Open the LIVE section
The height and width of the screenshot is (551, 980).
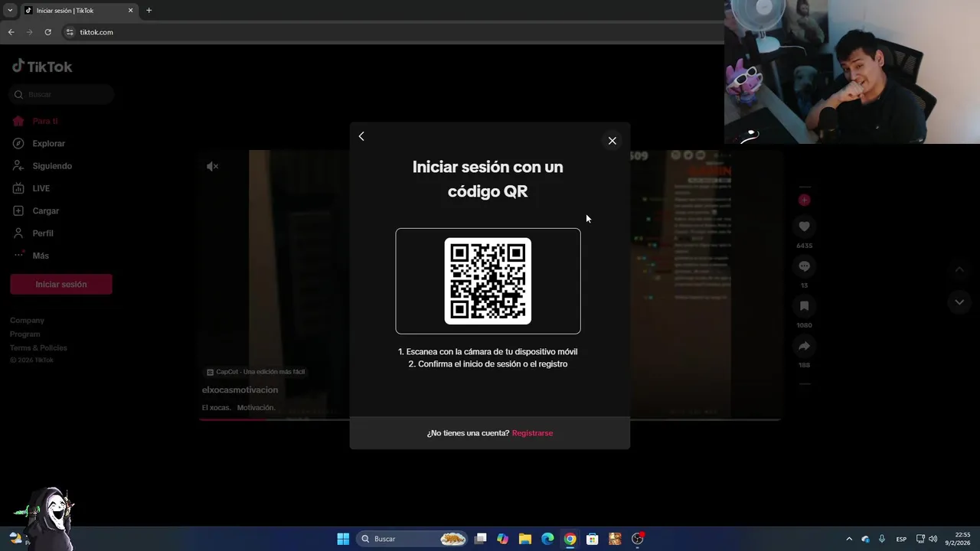tap(41, 188)
